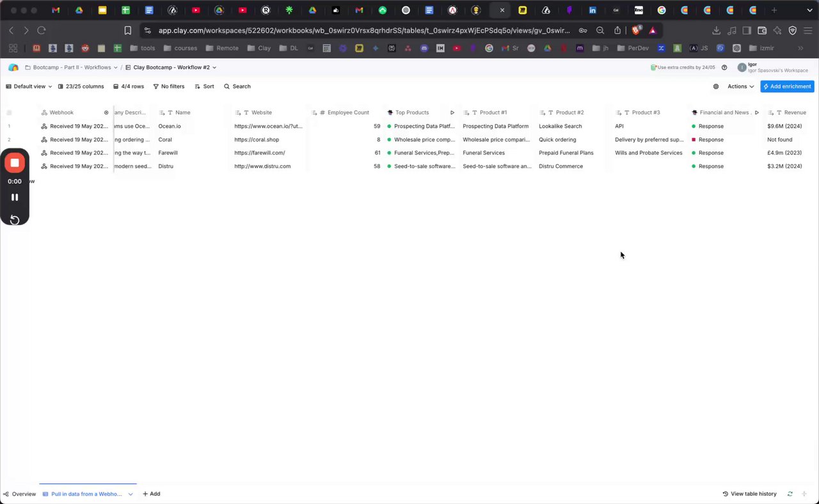Click the Brave shields lion icon
The height and width of the screenshot is (504, 819).
(x=637, y=30)
